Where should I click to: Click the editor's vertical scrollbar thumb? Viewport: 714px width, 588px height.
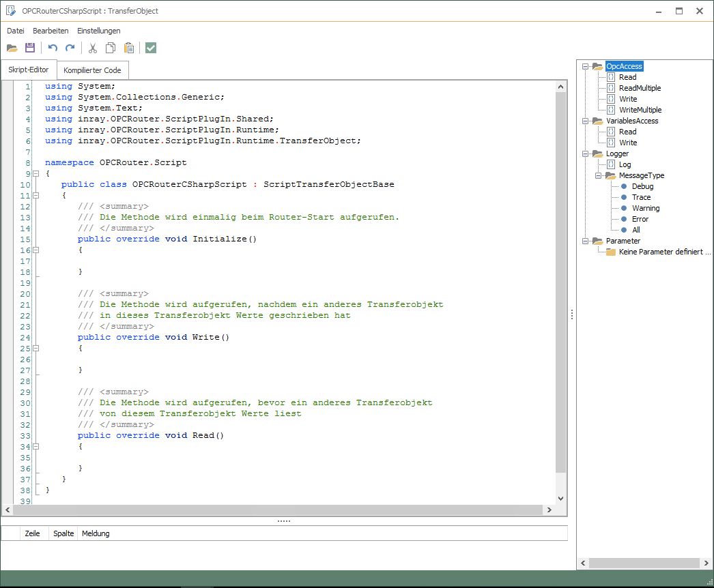[x=560, y=282]
